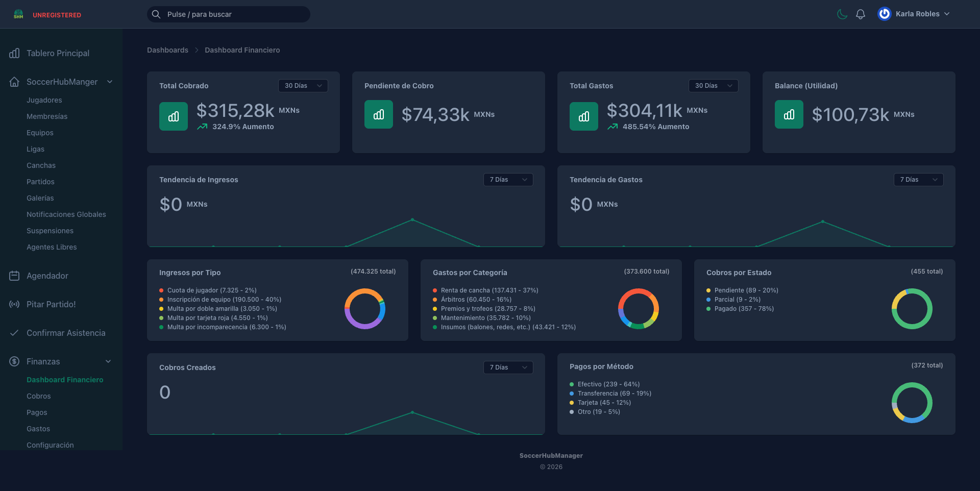
Task: Click the Pitar Partido! whistle icon
Action: coord(13,304)
